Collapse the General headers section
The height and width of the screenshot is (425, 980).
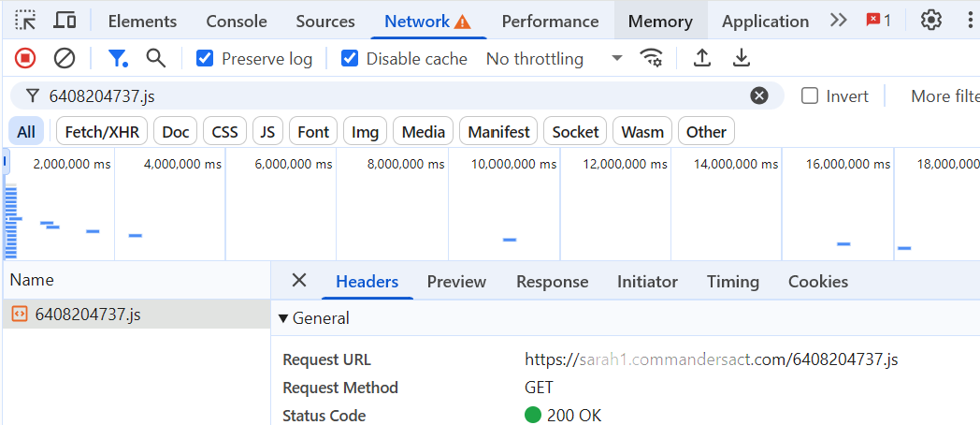click(283, 318)
